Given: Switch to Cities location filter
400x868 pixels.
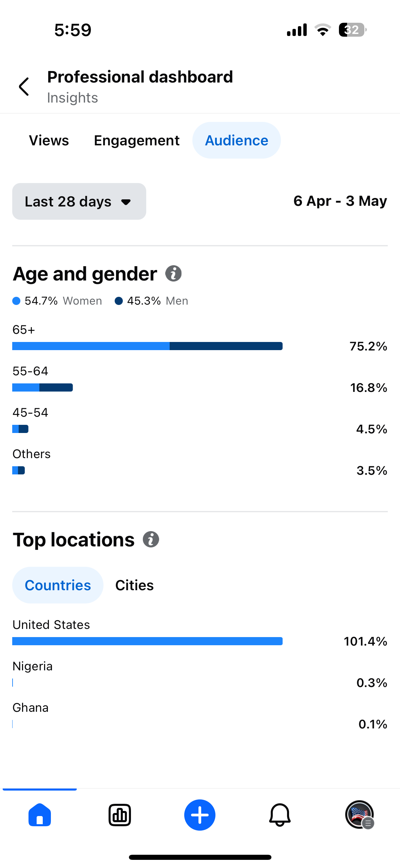Looking at the screenshot, I should point(134,585).
